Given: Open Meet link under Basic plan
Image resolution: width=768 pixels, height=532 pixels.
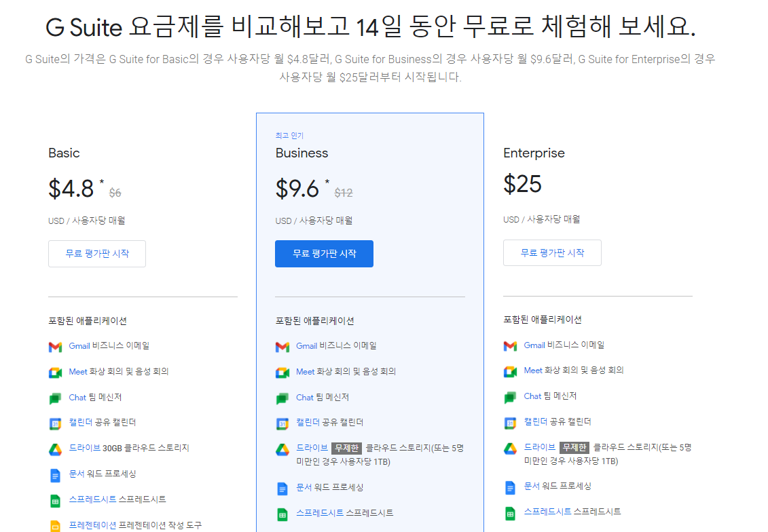Looking at the screenshot, I should click(78, 371).
